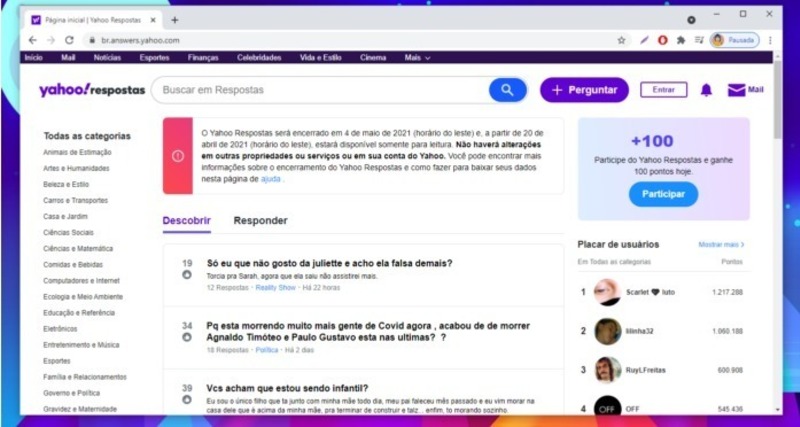
Task: Expand the Mais dropdown in top bar
Action: coord(417,58)
